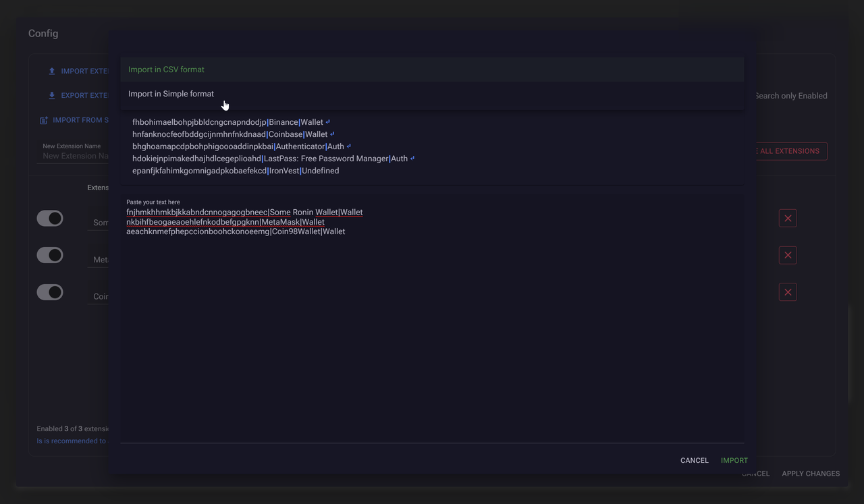Click the Import From Simple format icon

[44, 120]
